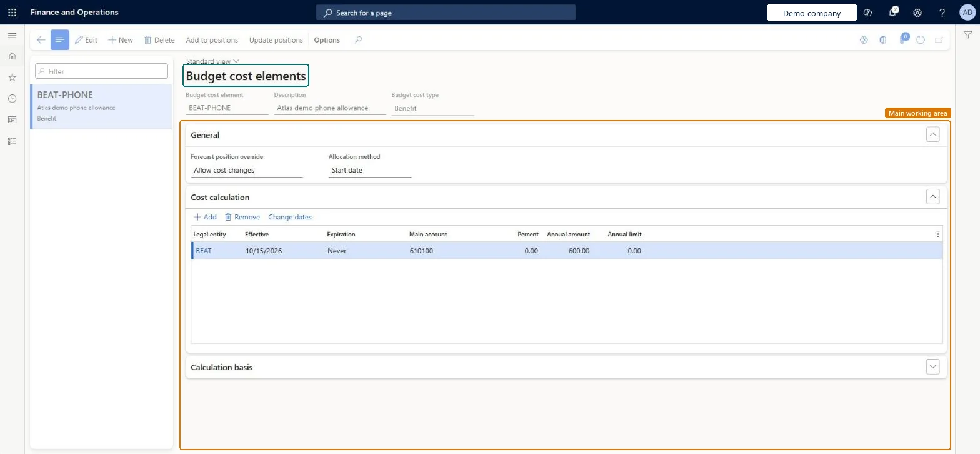Open the Options tab in the action pane
The image size is (980, 454).
click(x=327, y=40)
